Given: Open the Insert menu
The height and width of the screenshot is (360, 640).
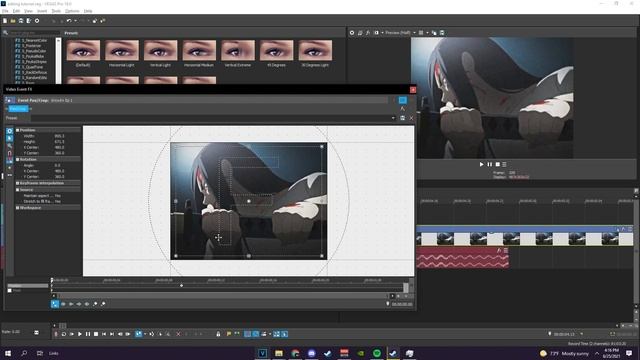Looking at the screenshot, I should click(42, 11).
